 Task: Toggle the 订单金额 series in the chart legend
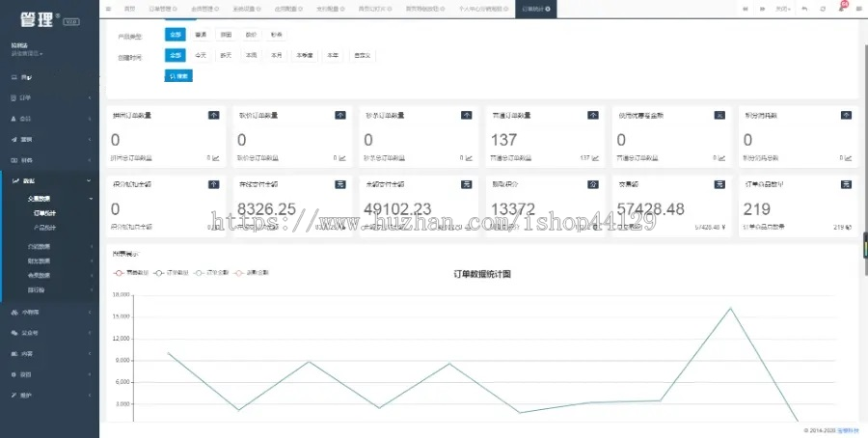tap(211, 273)
